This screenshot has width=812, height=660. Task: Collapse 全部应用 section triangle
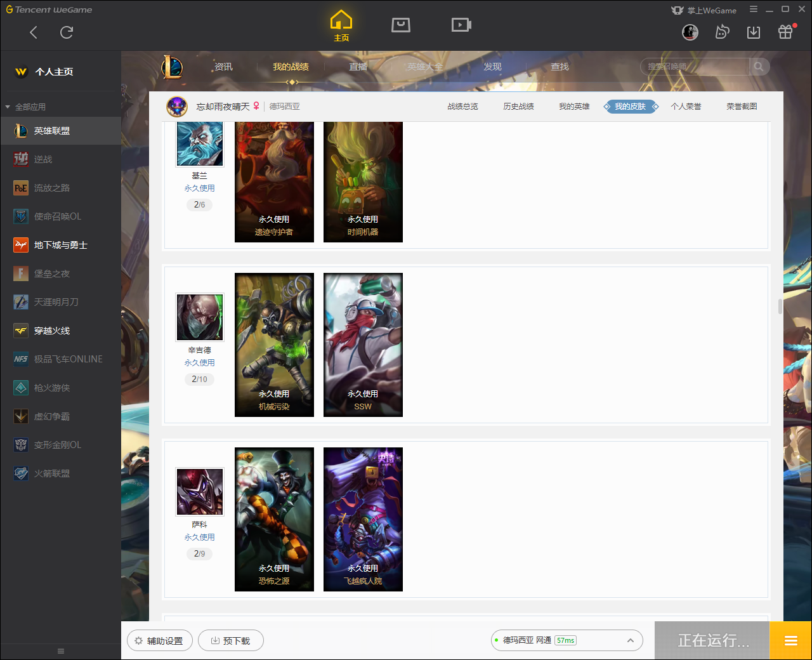pos(8,107)
